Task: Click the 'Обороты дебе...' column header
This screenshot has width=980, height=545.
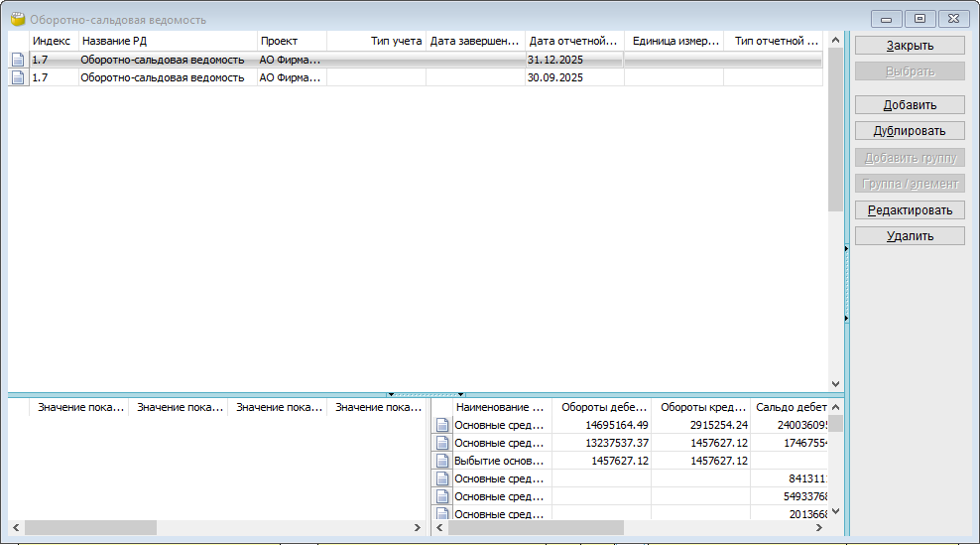Action: click(601, 407)
